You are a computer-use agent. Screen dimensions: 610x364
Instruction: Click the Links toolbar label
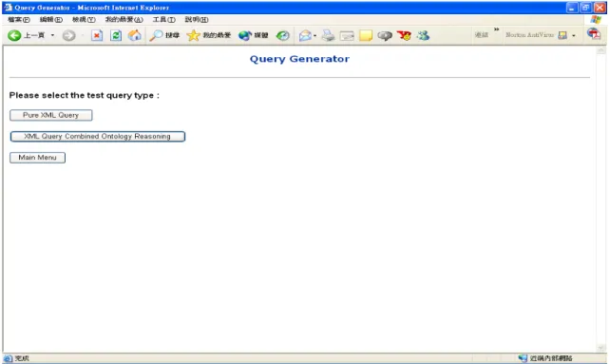tap(481, 35)
